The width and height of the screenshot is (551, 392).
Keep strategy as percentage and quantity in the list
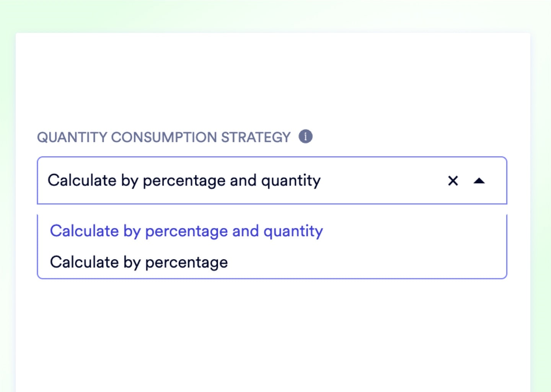coord(186,231)
